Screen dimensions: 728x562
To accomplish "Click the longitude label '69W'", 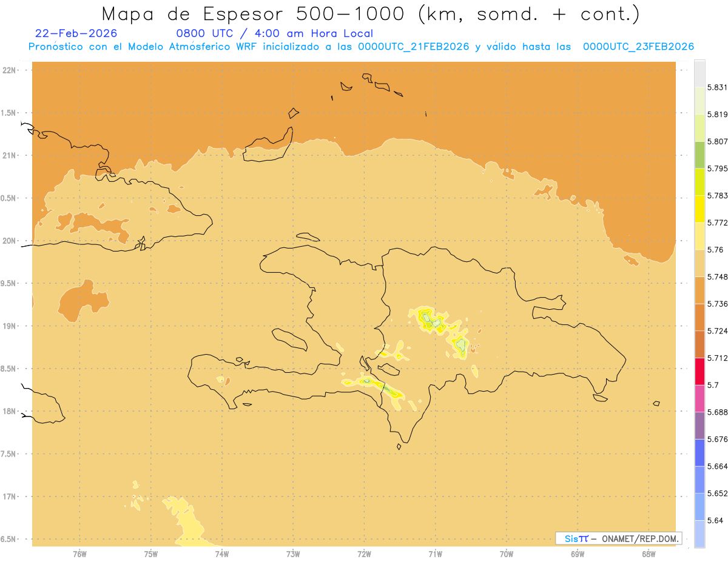I will tap(578, 554).
